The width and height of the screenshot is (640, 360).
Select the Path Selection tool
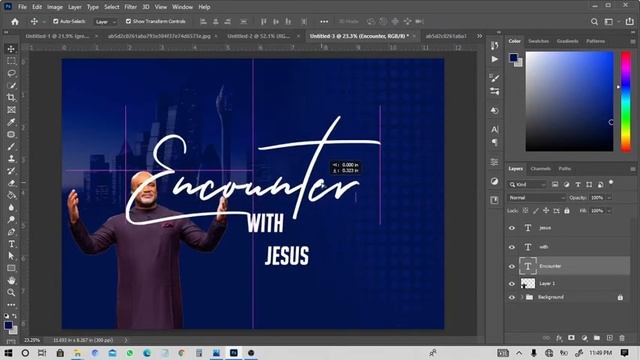(11, 256)
